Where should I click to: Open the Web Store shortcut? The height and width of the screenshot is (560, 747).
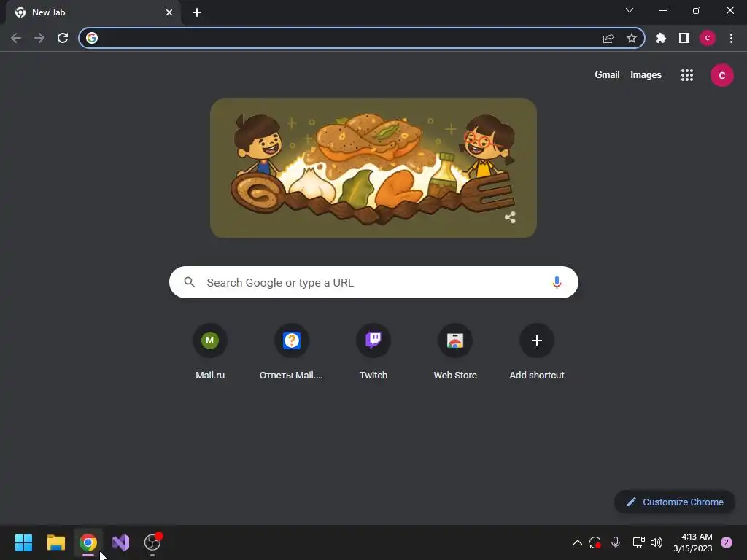pos(455,351)
